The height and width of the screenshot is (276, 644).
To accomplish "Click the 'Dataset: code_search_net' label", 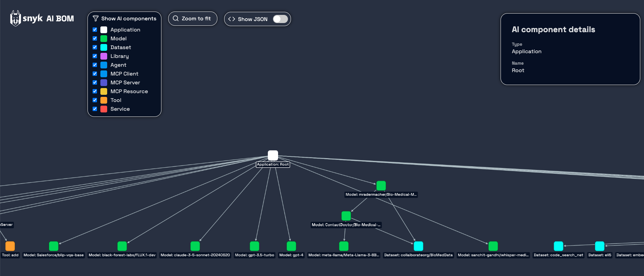I will click(x=559, y=255).
